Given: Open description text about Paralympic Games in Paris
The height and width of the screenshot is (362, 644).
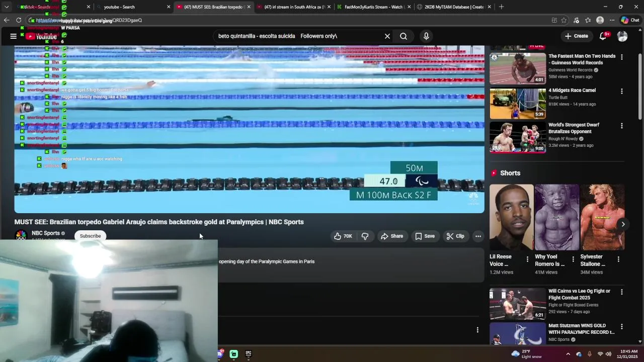Looking at the screenshot, I should pos(267,261).
